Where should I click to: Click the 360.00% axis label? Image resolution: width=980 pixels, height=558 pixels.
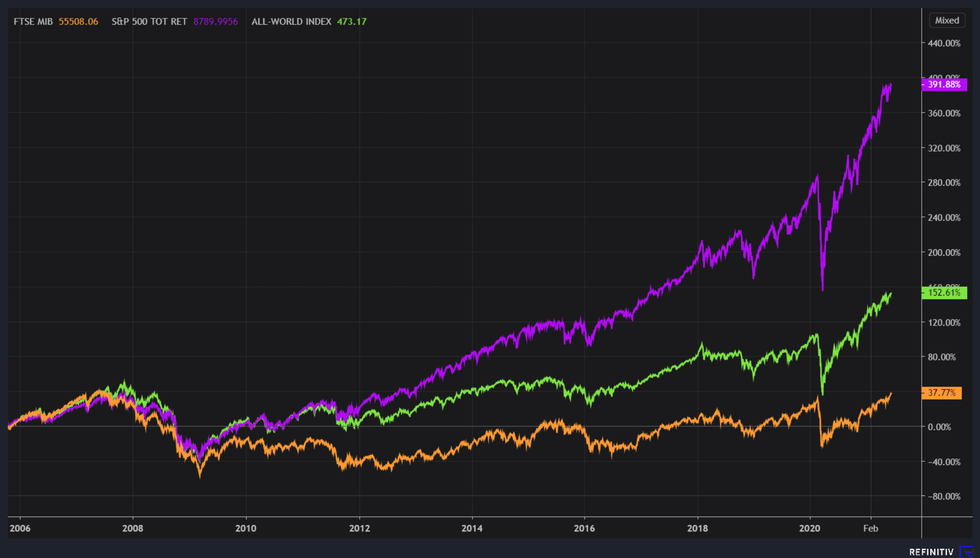tap(944, 113)
